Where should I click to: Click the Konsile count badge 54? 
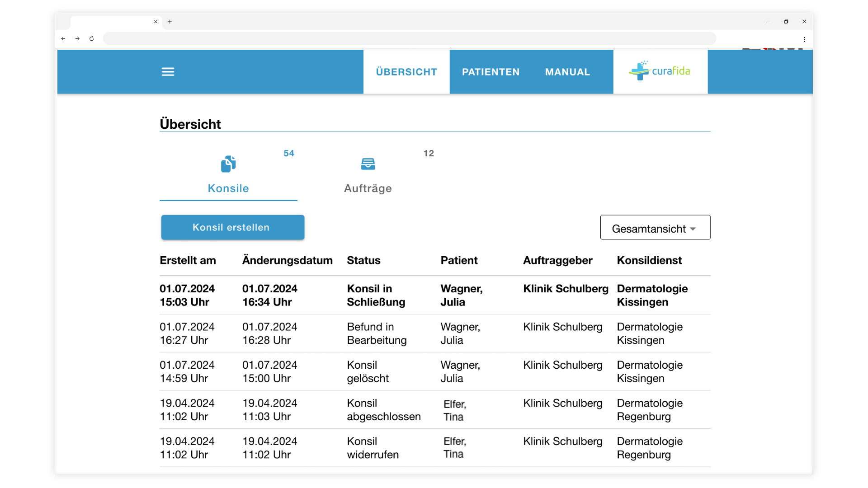click(289, 153)
